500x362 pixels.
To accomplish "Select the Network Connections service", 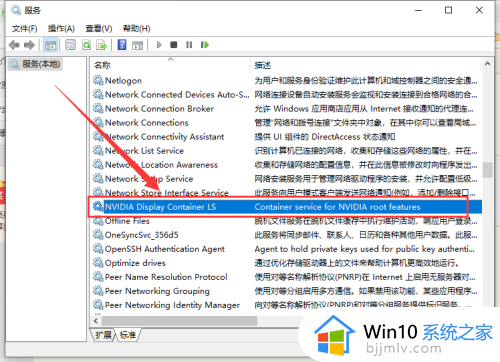I will [x=287, y=123].
